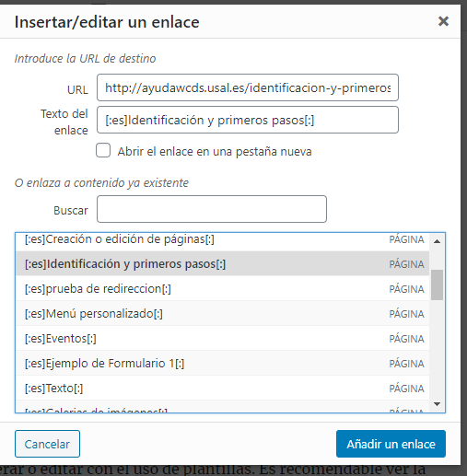Viewport: 467px width, 476px height.
Task: Select the 'Texto' page result
Action: (x=223, y=388)
